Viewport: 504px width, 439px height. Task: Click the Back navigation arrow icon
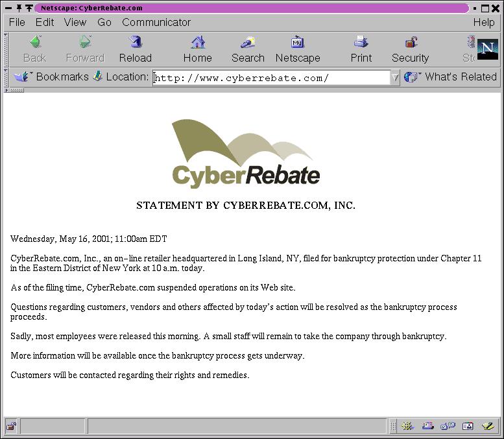point(36,42)
